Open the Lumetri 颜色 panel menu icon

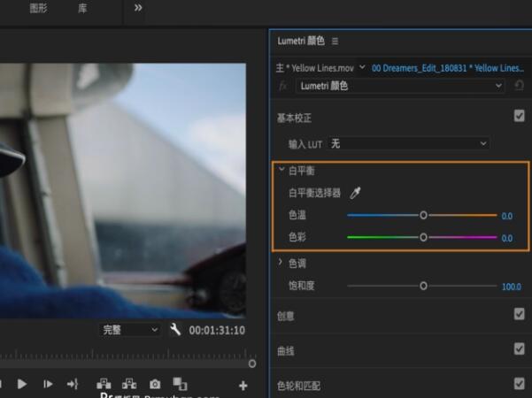coord(335,42)
